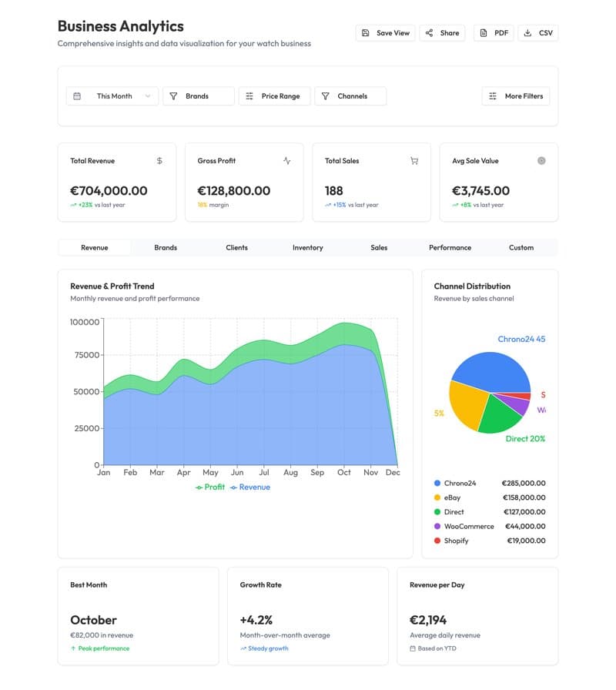Click the purple WooCommerce legend dot
Image resolution: width=616 pixels, height=690 pixels.
pyautogui.click(x=437, y=526)
